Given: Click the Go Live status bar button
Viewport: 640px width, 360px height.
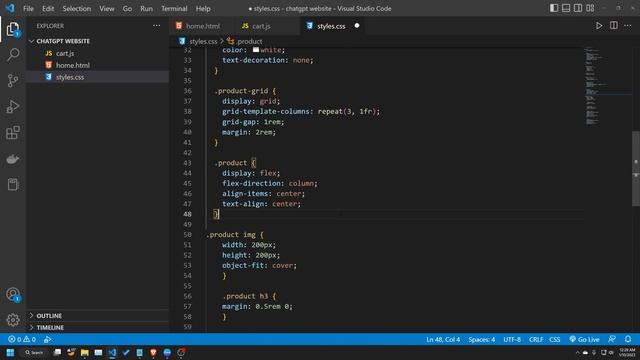Looking at the screenshot, I should [584, 339].
